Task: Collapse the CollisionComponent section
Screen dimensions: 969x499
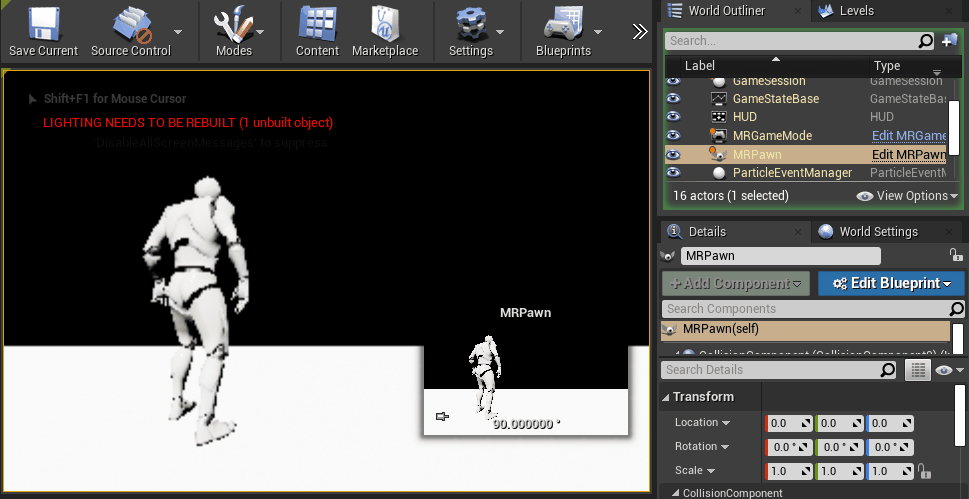Action: [676, 493]
